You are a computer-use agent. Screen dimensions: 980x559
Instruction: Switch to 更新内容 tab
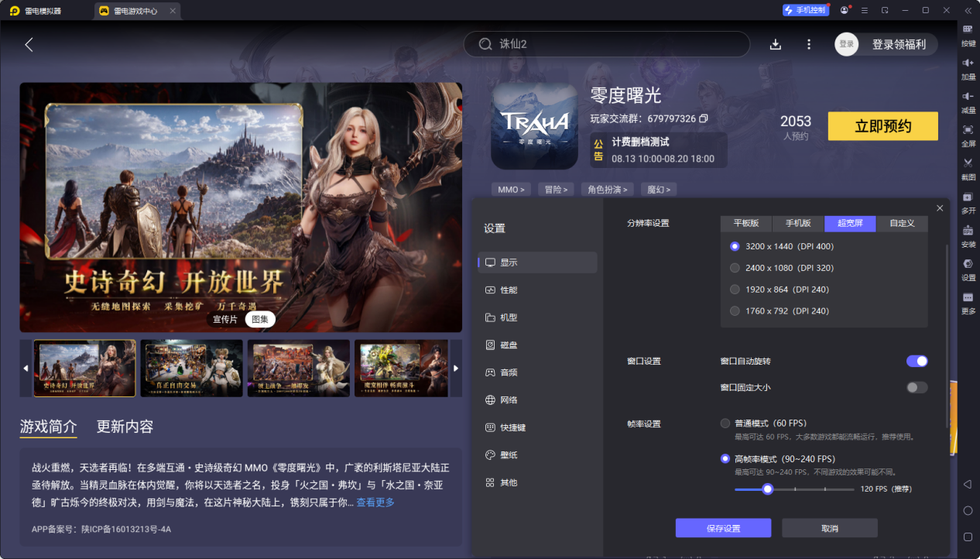click(125, 427)
